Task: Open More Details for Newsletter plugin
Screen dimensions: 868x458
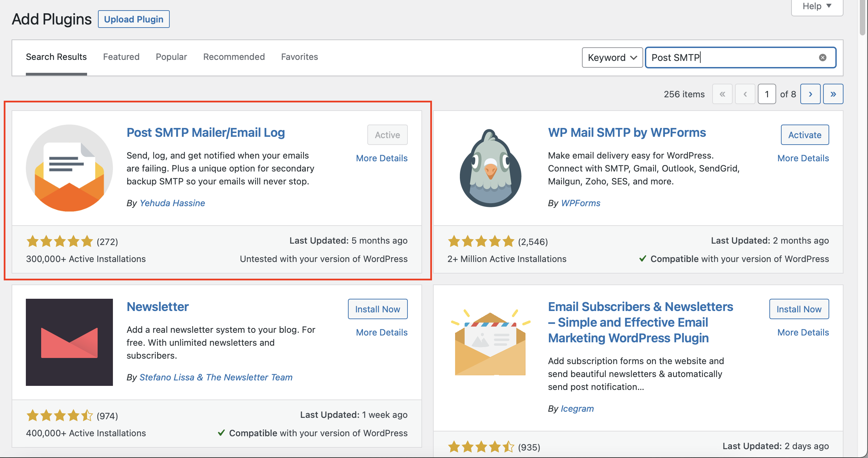Action: (382, 332)
